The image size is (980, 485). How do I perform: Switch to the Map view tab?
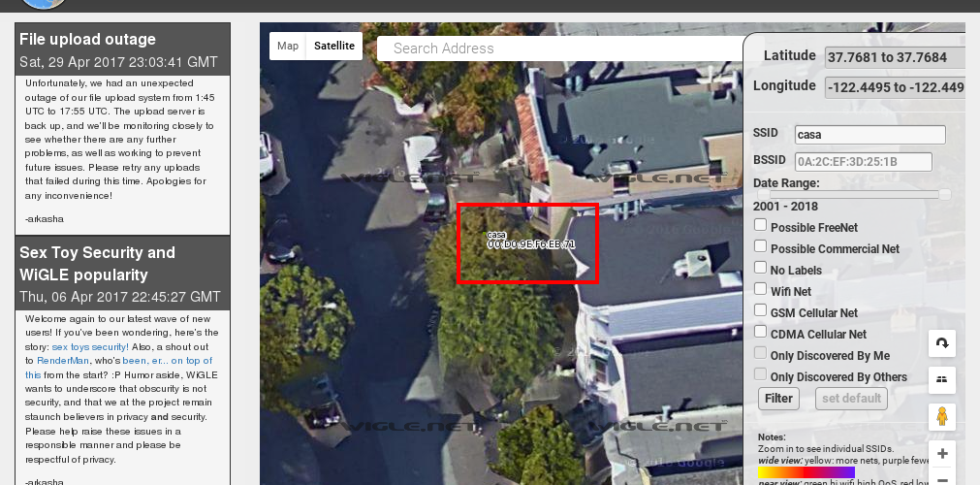coord(288,46)
